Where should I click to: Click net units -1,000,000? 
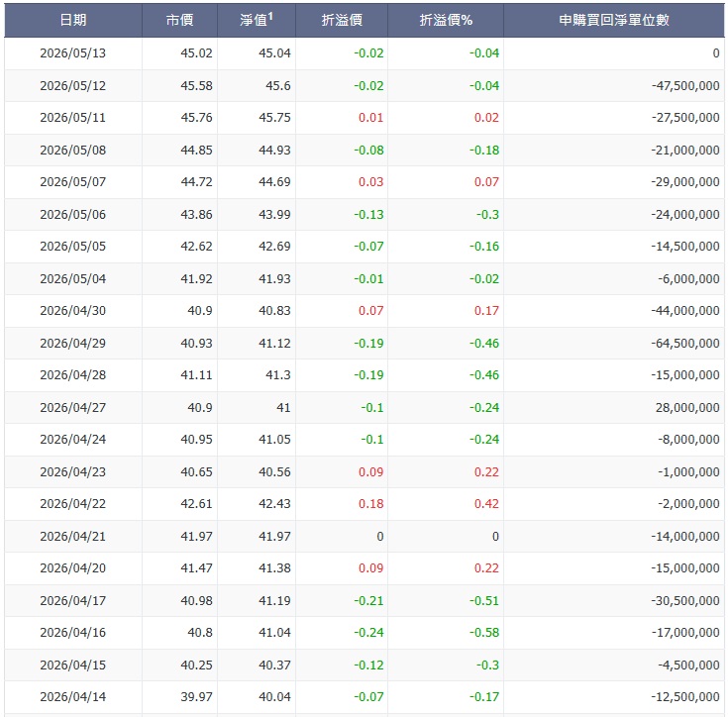click(x=688, y=472)
